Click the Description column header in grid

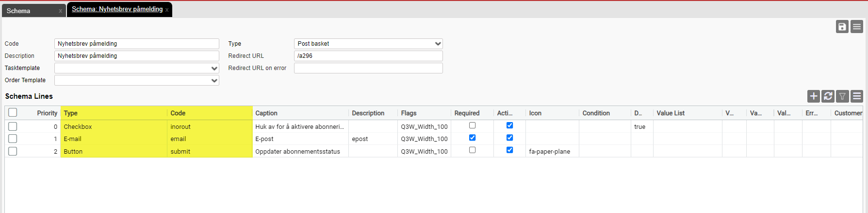[373, 113]
